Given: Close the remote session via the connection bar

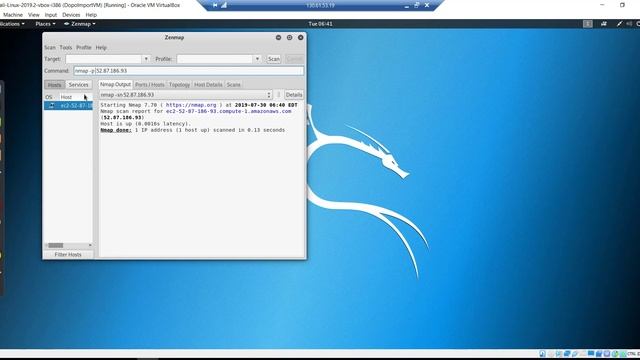Looking at the screenshot, I should click(x=427, y=5).
